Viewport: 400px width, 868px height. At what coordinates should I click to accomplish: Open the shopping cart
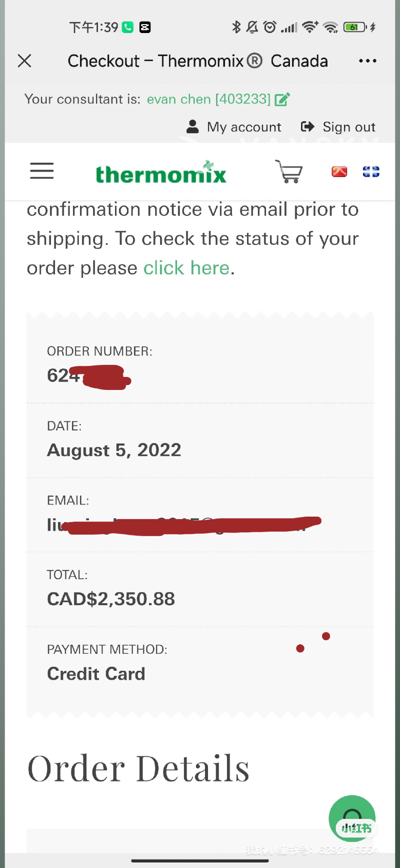pyautogui.click(x=289, y=171)
